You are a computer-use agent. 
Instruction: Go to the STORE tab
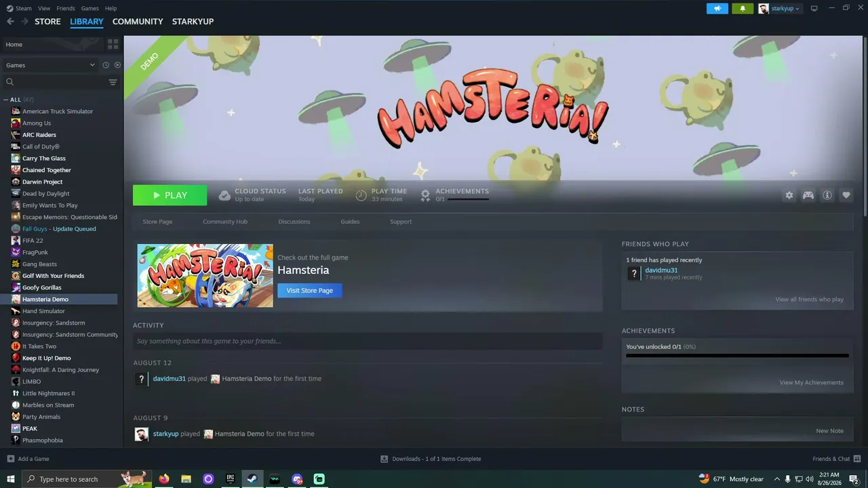tap(47, 22)
